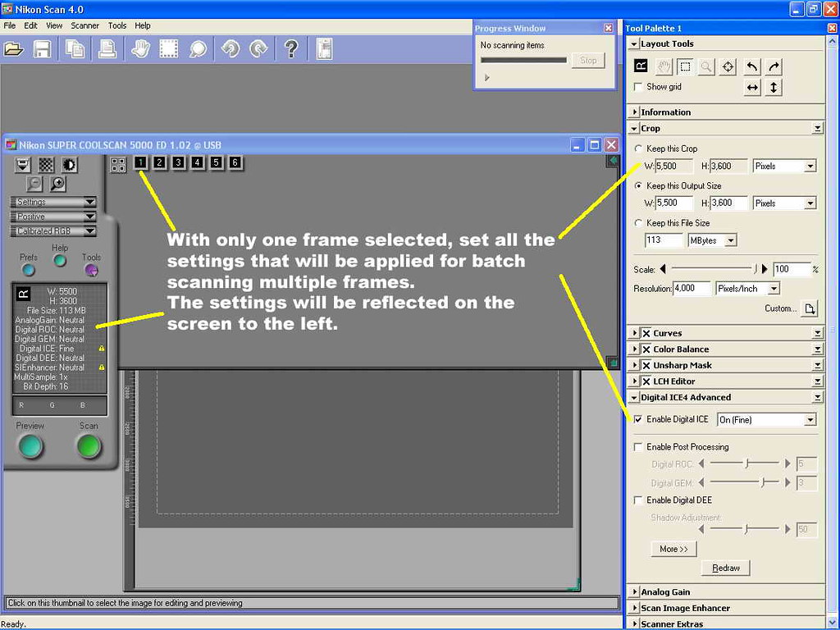
Task: Click the autofocus checkerboard icon
Action: click(46, 164)
